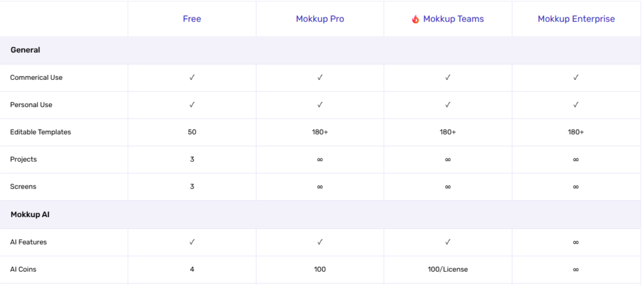Click the Mokkup AI section header

[30, 215]
